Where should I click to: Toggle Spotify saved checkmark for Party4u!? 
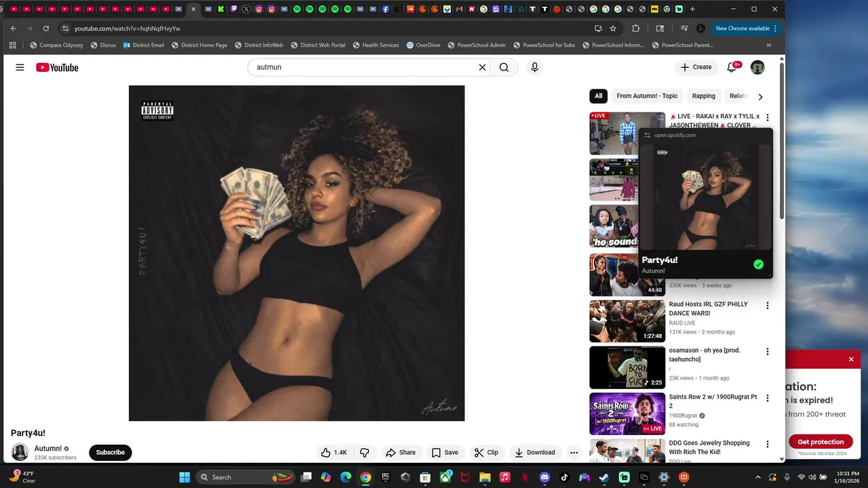pyautogui.click(x=758, y=264)
